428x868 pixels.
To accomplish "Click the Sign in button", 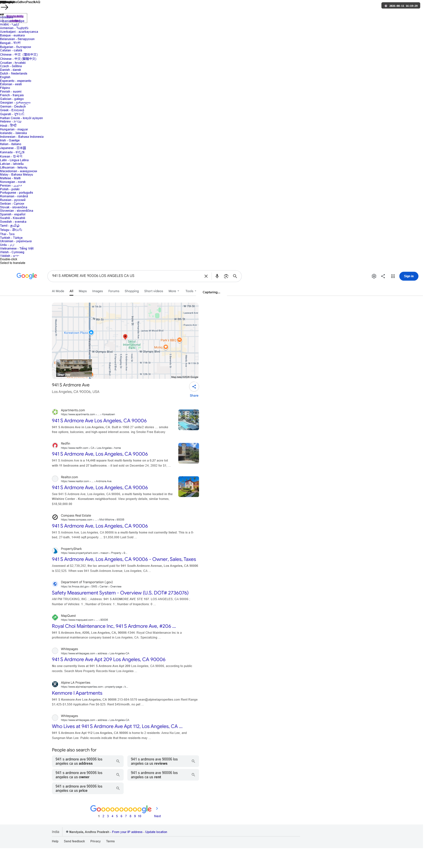I will (409, 276).
